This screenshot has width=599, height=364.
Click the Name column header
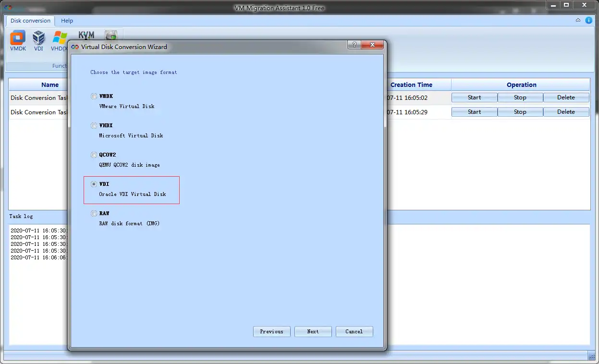pos(50,85)
